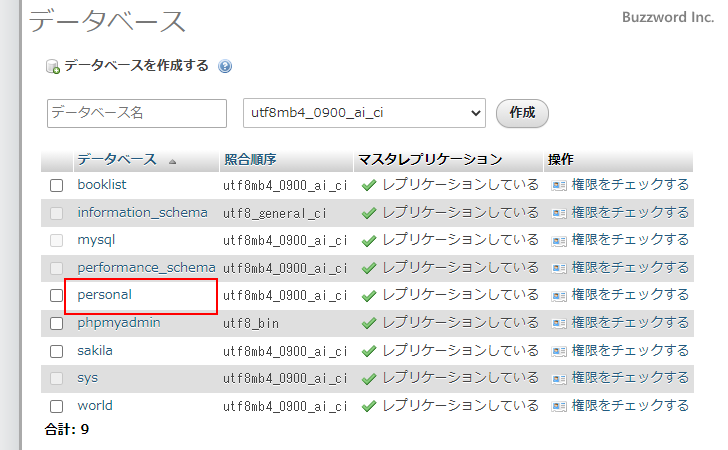Click the データベース page heading
This screenshot has height=450, width=728.
pos(107,21)
